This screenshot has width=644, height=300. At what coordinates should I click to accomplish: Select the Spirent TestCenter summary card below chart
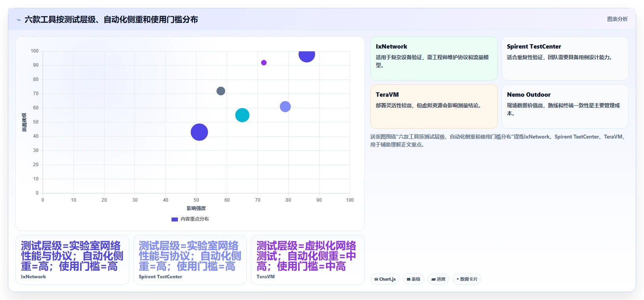pos(190,260)
